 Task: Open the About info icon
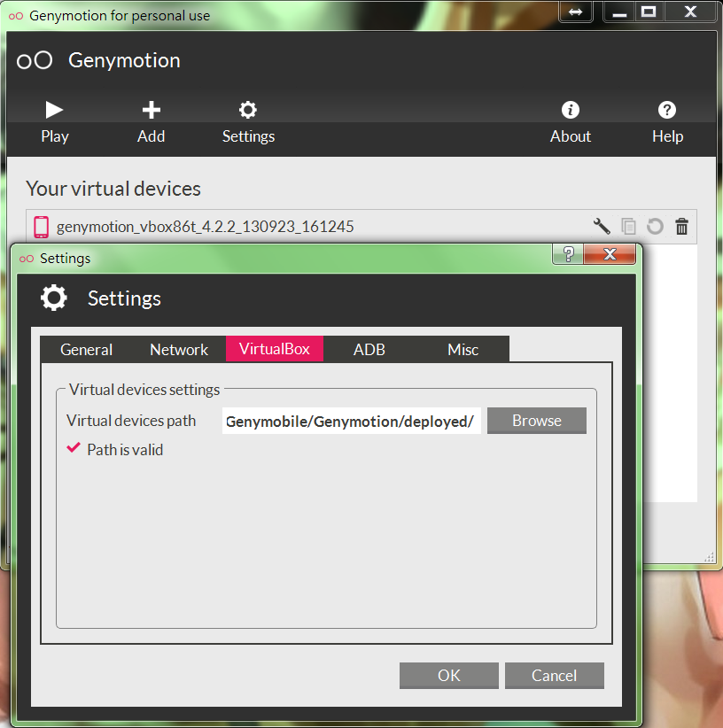point(571,121)
